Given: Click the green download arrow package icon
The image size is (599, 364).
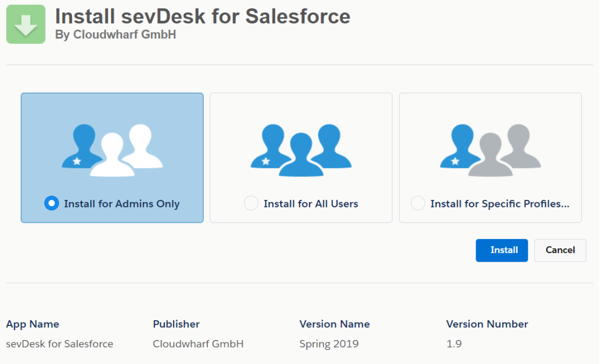Looking at the screenshot, I should coord(26,24).
